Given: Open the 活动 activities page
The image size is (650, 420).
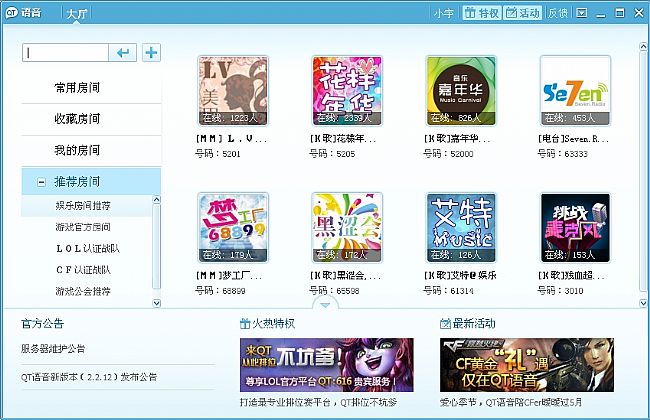Looking at the screenshot, I should 523,13.
